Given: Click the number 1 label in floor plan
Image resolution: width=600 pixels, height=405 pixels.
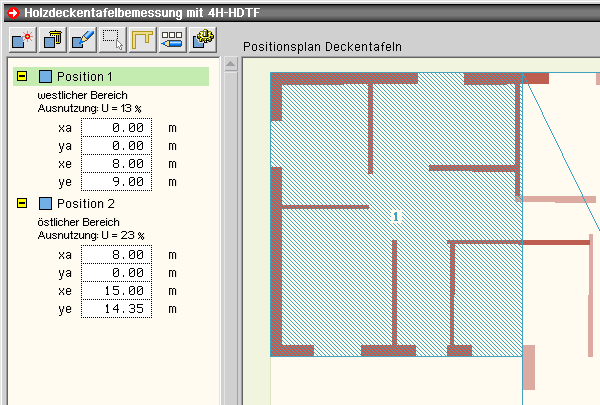Looking at the screenshot, I should point(396,216).
